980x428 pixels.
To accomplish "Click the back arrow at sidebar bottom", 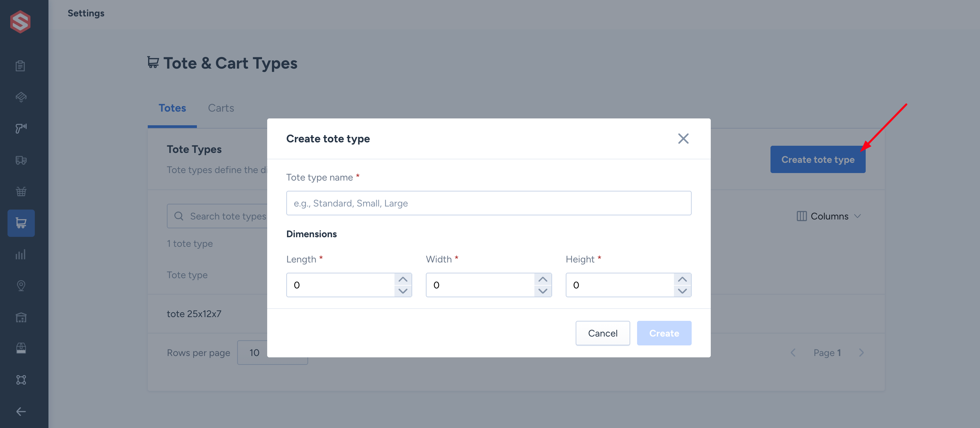I will [21, 411].
